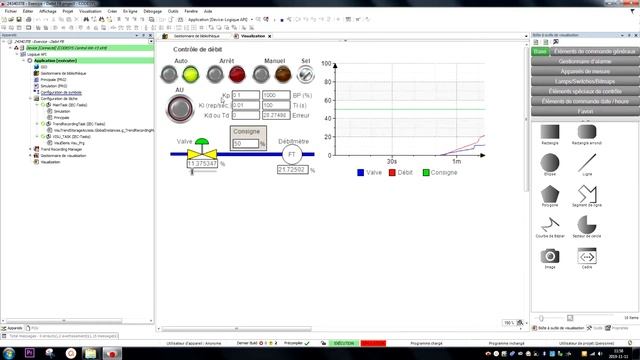Switch to Gestionnaire de bibliothèque tab
640x360 pixels.
coord(196,36)
